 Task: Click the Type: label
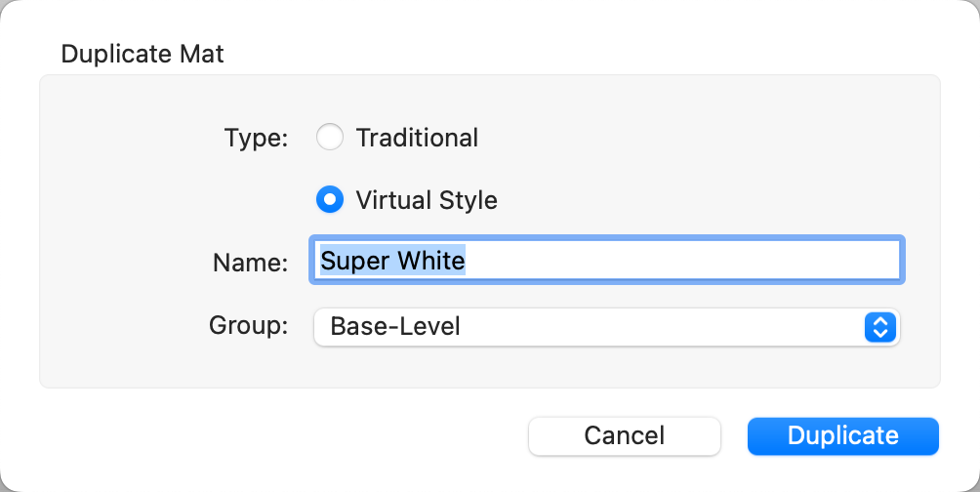[256, 138]
